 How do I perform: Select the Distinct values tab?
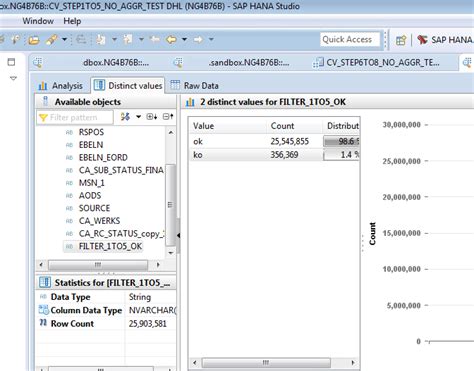point(128,86)
